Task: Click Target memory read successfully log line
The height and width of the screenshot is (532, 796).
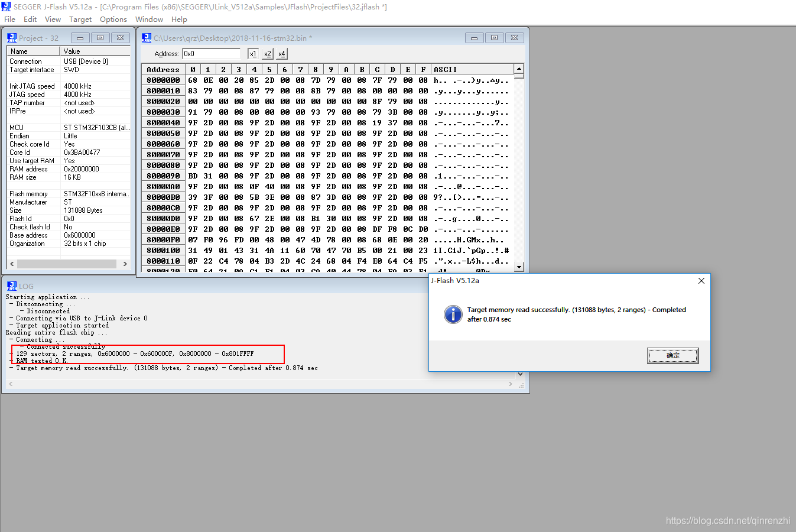Action: click(x=167, y=368)
